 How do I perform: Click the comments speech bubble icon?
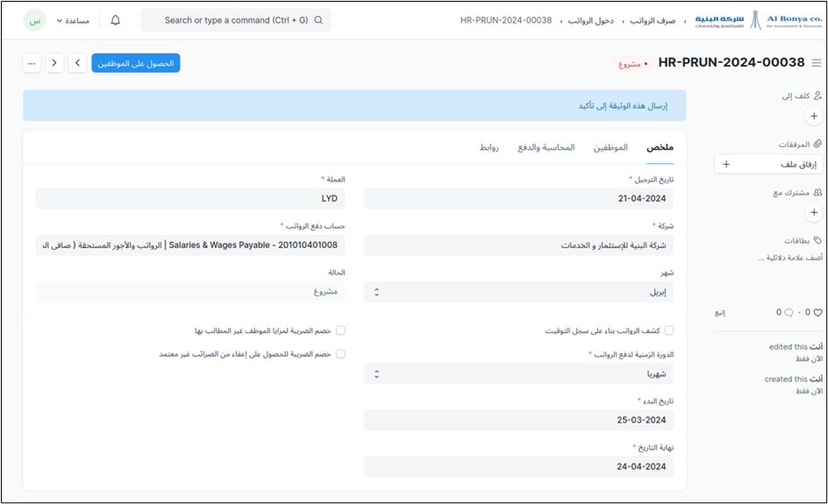click(x=789, y=312)
